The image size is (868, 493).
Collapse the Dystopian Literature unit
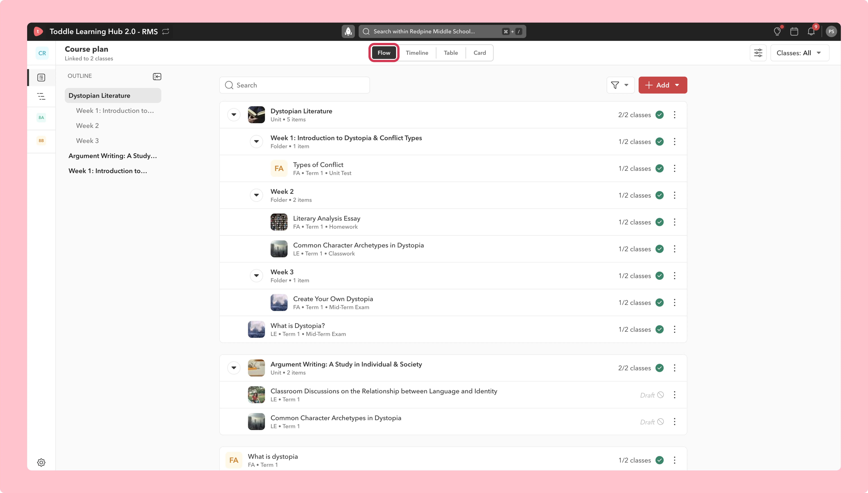234,115
